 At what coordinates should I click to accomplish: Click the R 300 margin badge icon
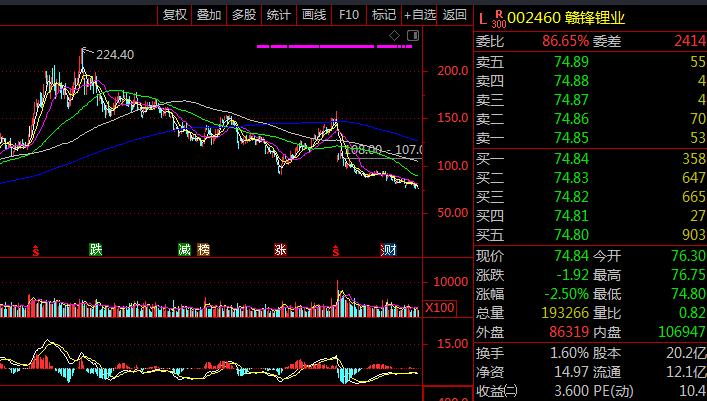click(x=498, y=15)
